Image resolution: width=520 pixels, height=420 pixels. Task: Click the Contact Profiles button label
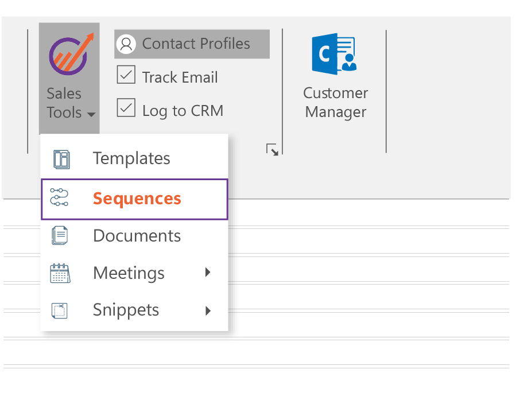coord(196,44)
